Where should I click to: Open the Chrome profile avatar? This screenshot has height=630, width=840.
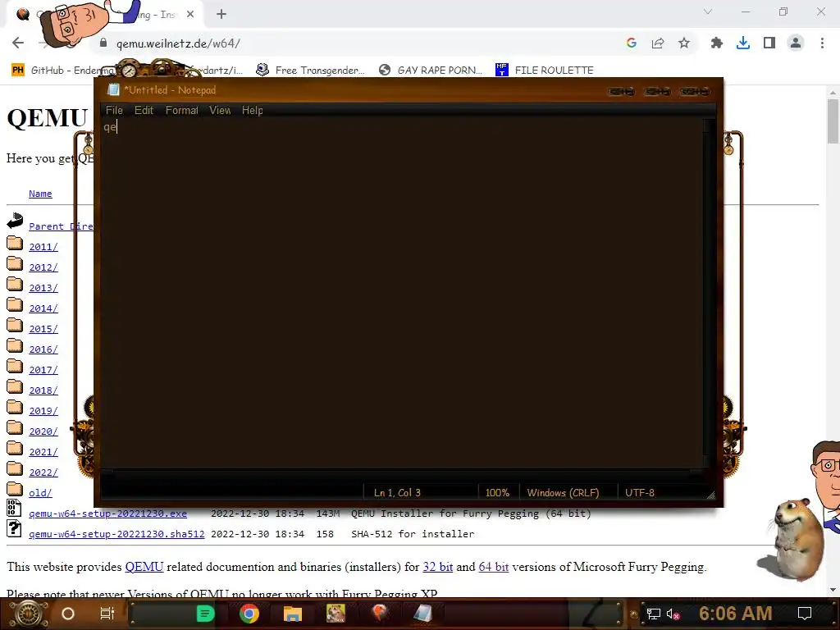(796, 43)
